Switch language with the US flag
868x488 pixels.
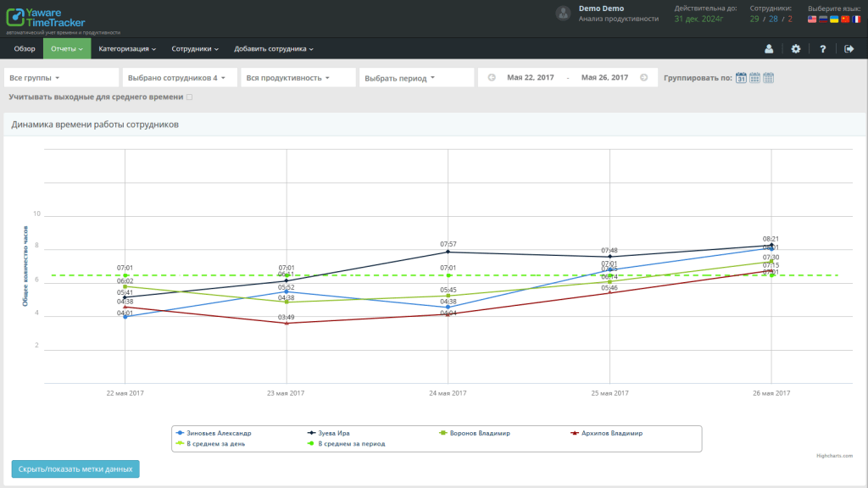coord(812,19)
